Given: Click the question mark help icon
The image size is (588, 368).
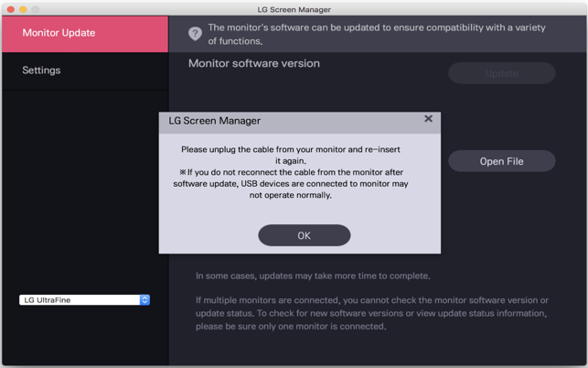Looking at the screenshot, I should (x=195, y=34).
